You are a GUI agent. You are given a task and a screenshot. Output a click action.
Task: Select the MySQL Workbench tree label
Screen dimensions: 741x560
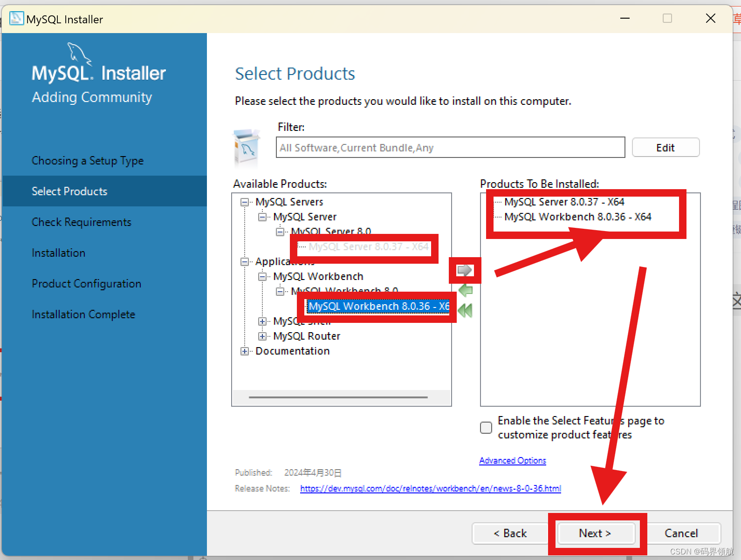(318, 277)
